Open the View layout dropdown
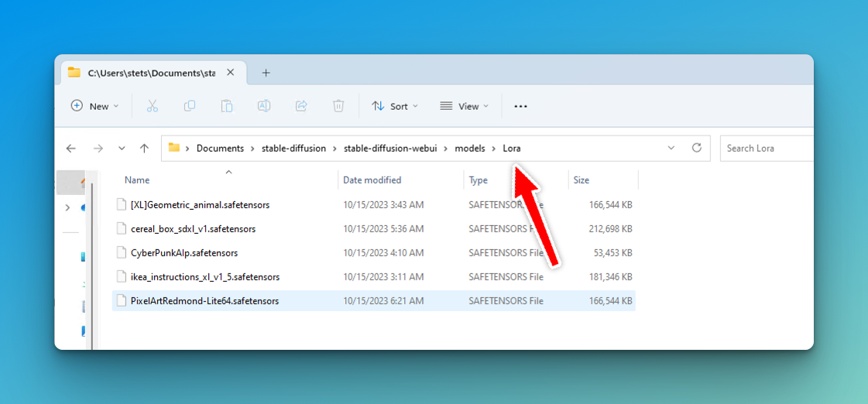Viewport: 868px width, 404px height. (465, 106)
